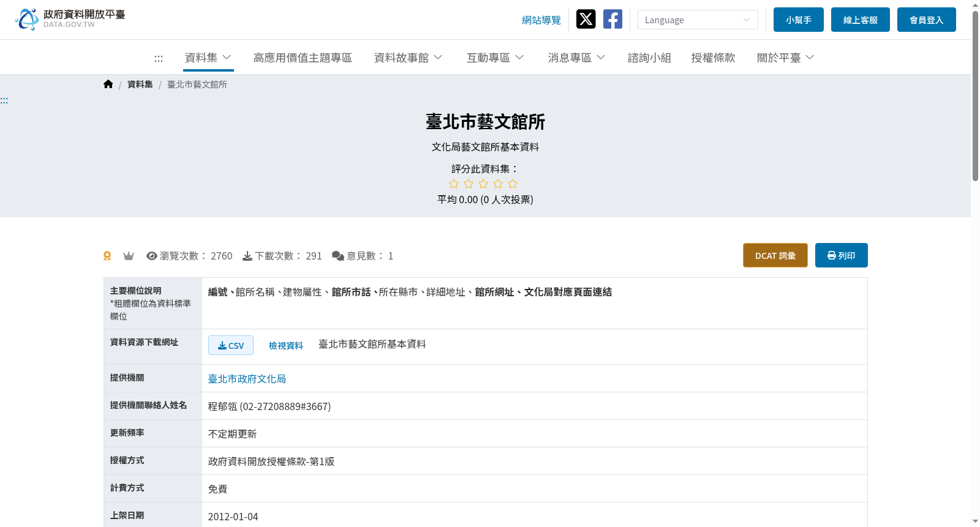Click the blue accesskey dots at left edge

point(4,100)
